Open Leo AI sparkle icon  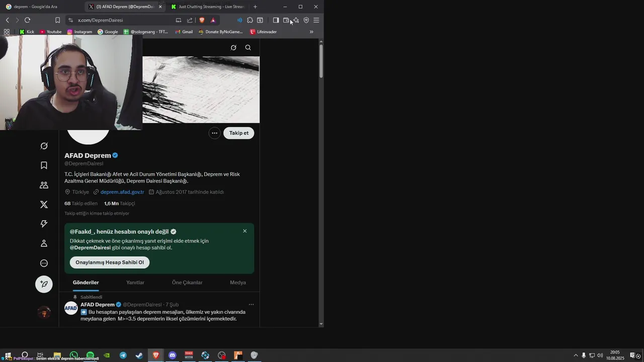296,20
